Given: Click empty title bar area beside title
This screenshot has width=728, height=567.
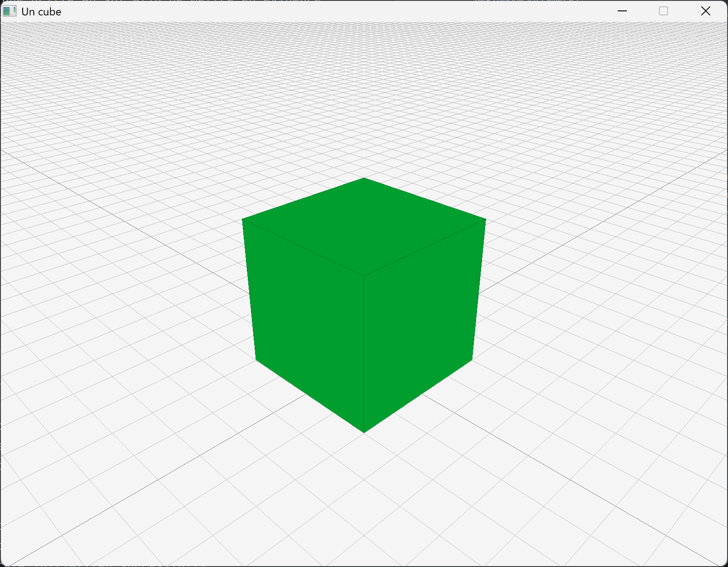Looking at the screenshot, I should tap(318, 11).
